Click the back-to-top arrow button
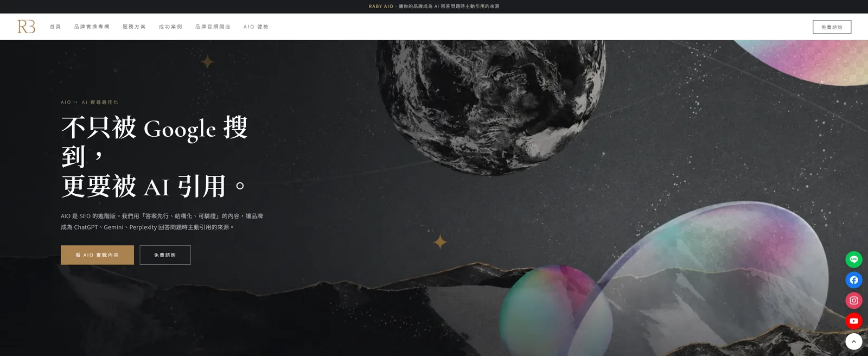The width and height of the screenshot is (868, 356). click(854, 341)
